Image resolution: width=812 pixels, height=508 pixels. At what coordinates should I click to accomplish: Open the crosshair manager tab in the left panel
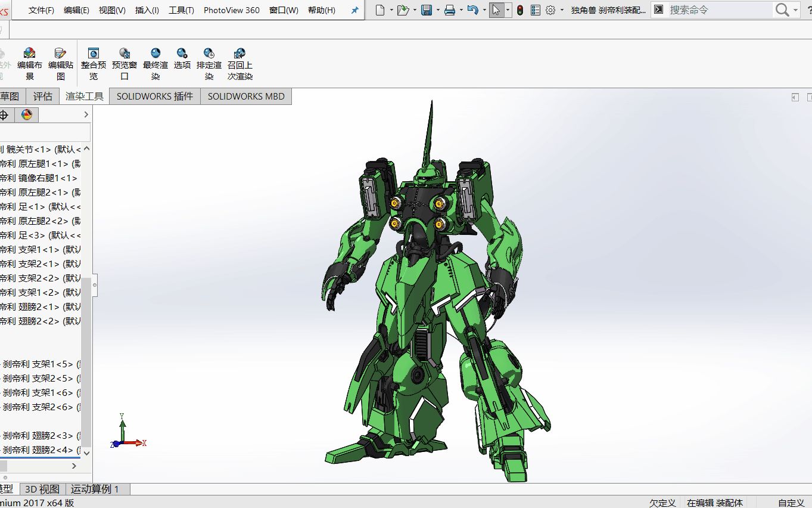(x=4, y=115)
